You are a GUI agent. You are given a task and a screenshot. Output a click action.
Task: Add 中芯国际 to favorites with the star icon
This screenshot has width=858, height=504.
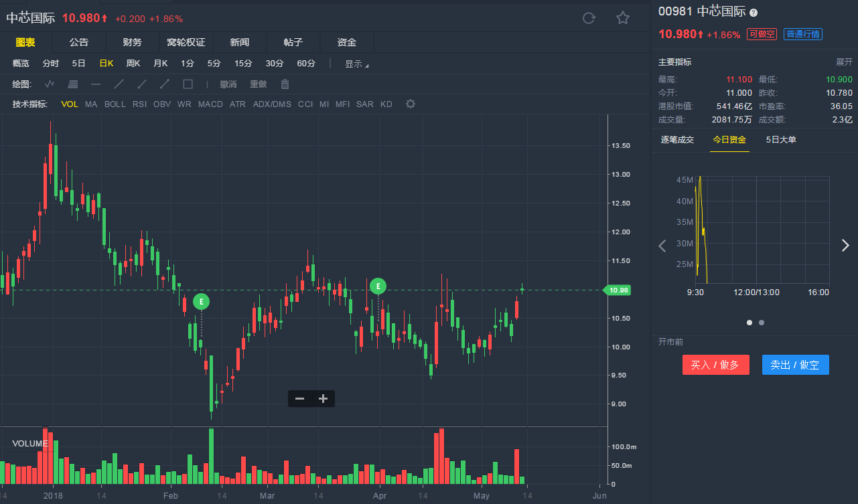point(623,18)
